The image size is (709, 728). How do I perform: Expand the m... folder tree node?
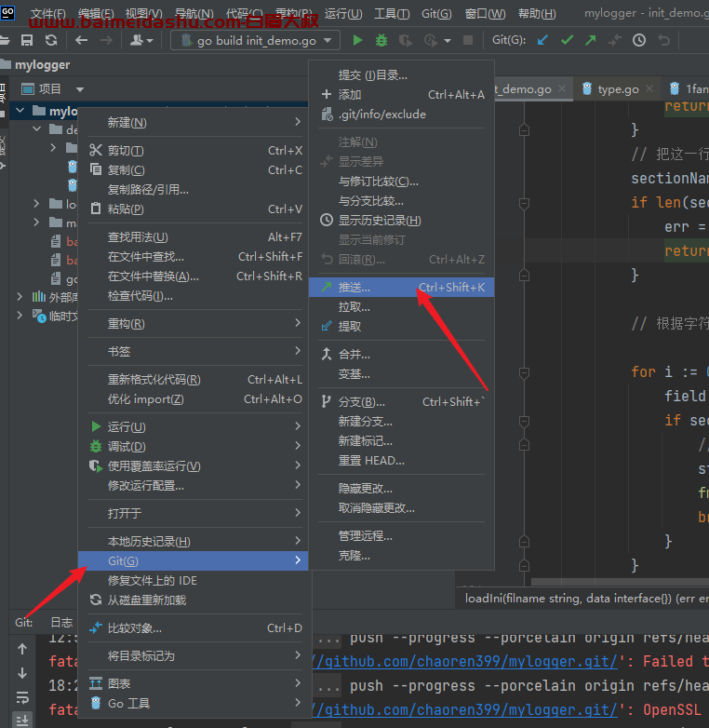tap(36, 222)
